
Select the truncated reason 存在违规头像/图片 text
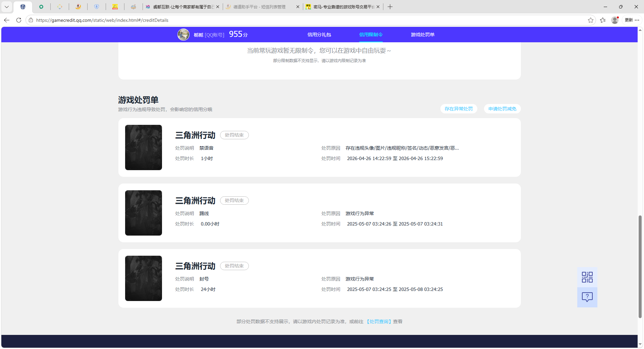(402, 148)
